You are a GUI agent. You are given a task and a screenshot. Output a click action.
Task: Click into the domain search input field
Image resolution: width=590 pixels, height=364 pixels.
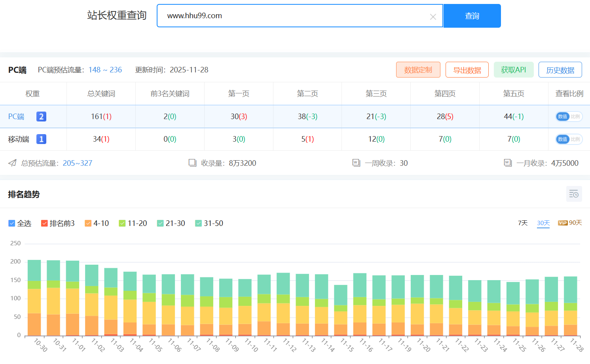pos(293,16)
